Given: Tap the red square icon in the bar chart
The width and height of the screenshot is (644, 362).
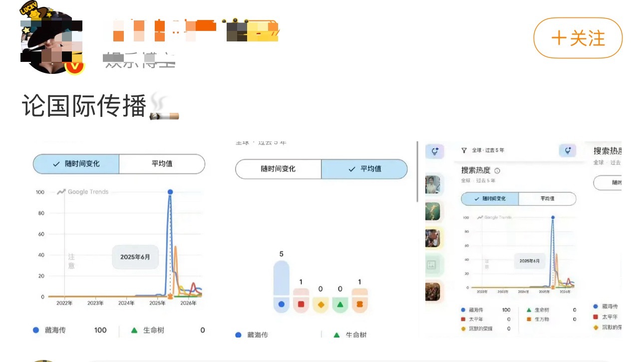Looking at the screenshot, I should point(301,304).
